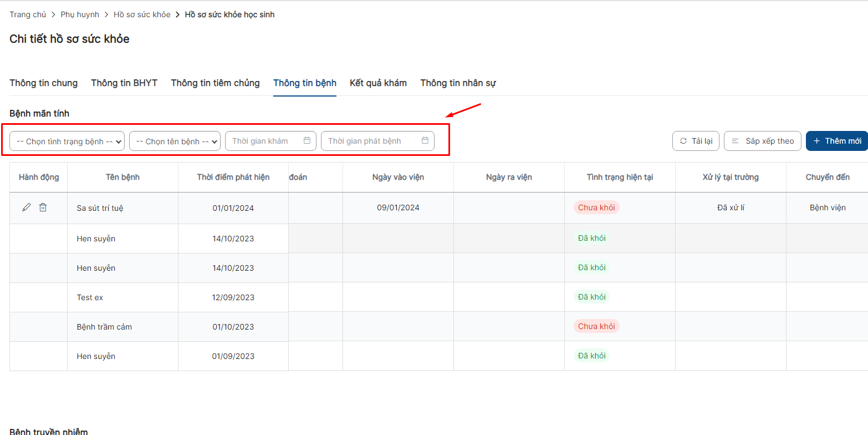Click calendar icon in Thời gian phát bệnh field
This screenshot has height=435, width=868.
(x=425, y=141)
